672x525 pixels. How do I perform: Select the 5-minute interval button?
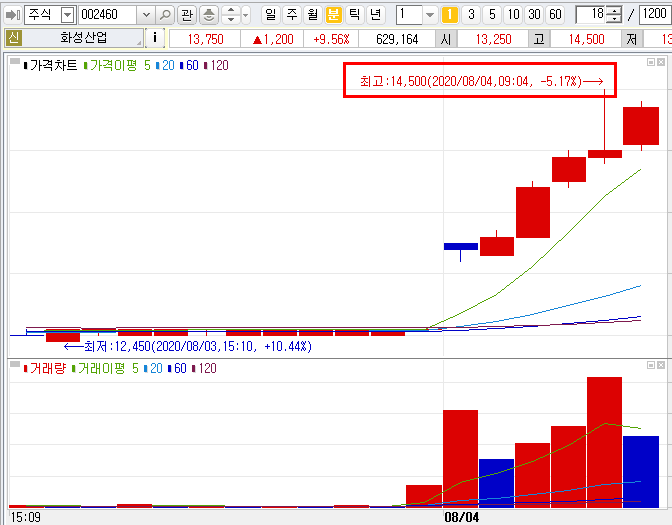(x=492, y=15)
